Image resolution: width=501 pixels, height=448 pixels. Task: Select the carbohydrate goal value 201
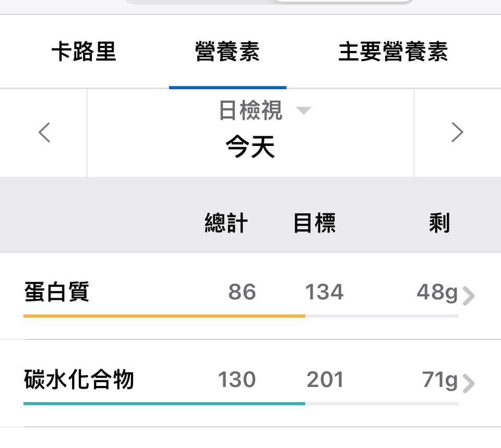pos(325,380)
